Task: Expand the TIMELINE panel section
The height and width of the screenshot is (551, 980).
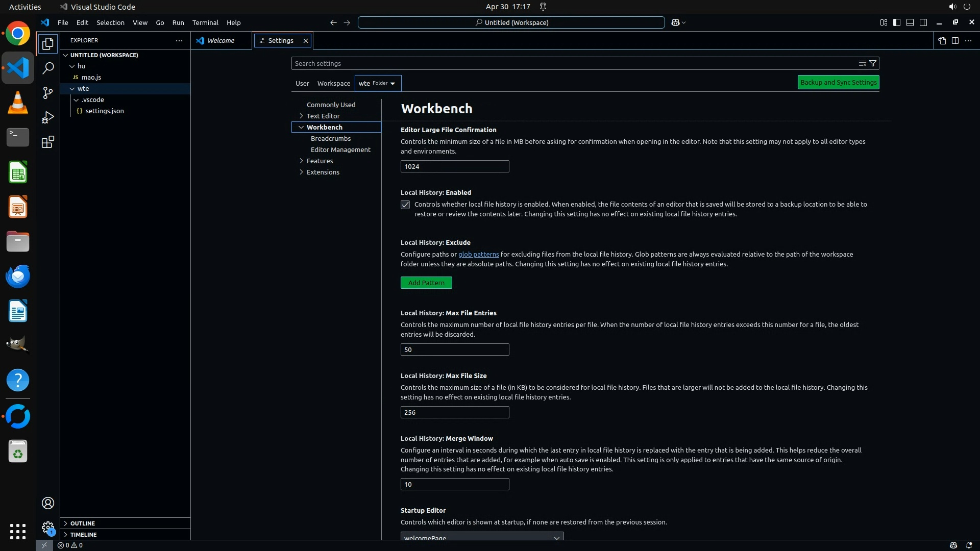Action: coord(83,535)
